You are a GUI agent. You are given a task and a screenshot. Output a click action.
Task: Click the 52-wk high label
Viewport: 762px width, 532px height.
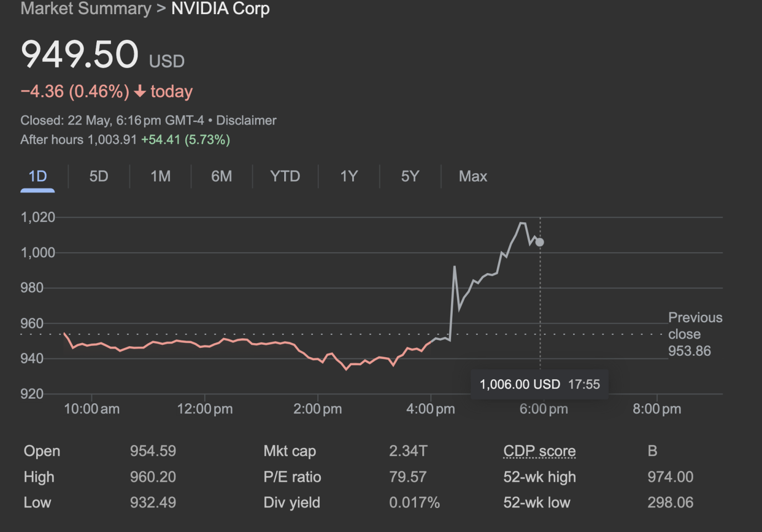[x=540, y=477]
